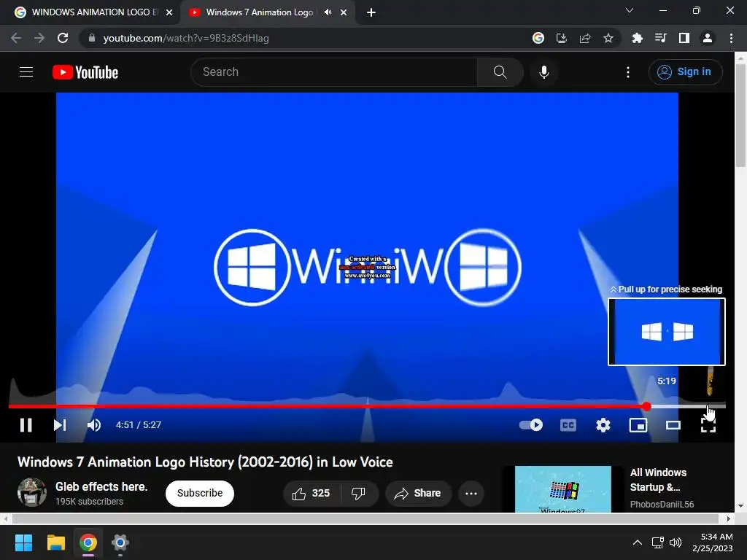Toggle the autoplay switch

click(531, 425)
